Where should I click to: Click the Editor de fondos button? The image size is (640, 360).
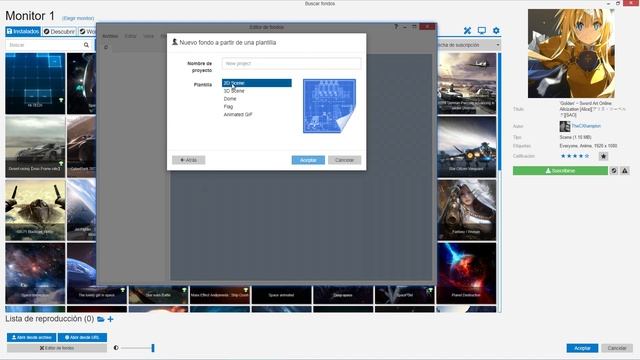pyautogui.click(x=57, y=348)
